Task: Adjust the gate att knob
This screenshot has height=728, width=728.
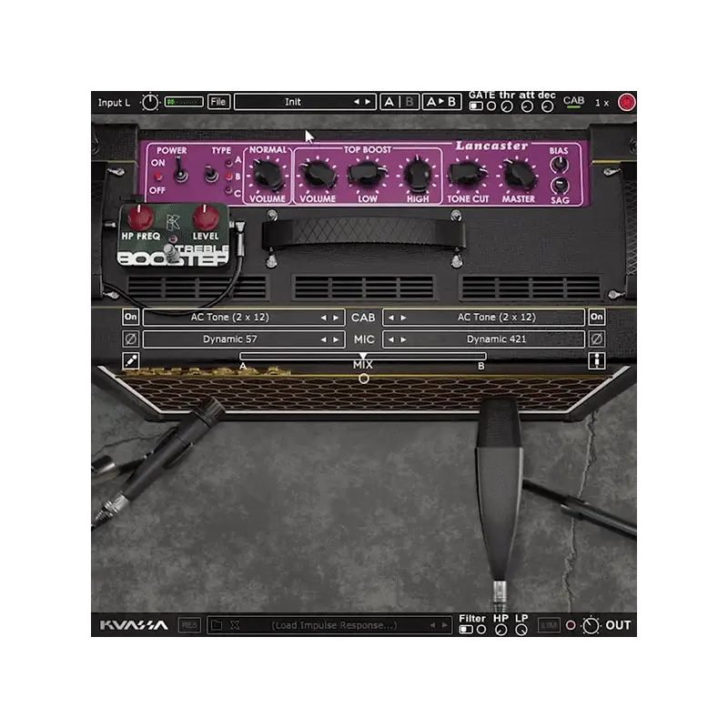Action: (x=527, y=106)
